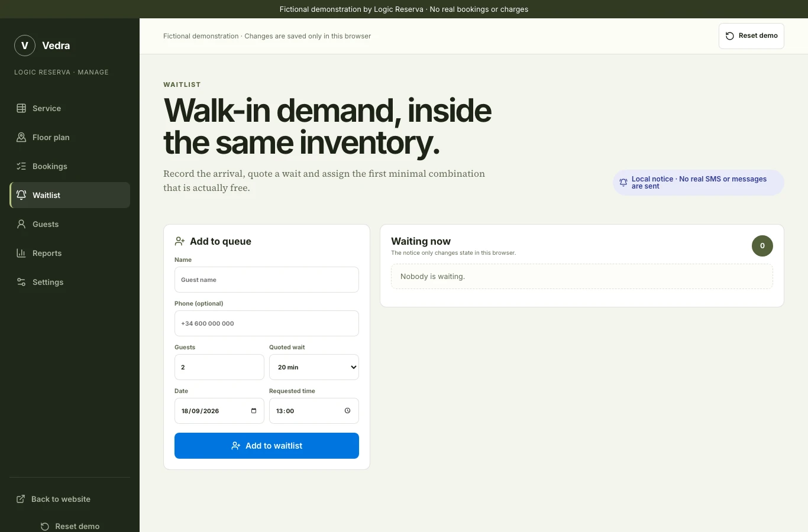Click the 'Fictional demonstration by Logic Reserva' banner text

pos(404,9)
